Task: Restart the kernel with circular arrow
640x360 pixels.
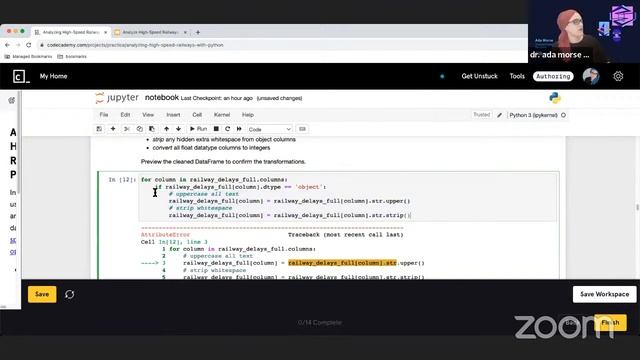Action: click(x=228, y=129)
